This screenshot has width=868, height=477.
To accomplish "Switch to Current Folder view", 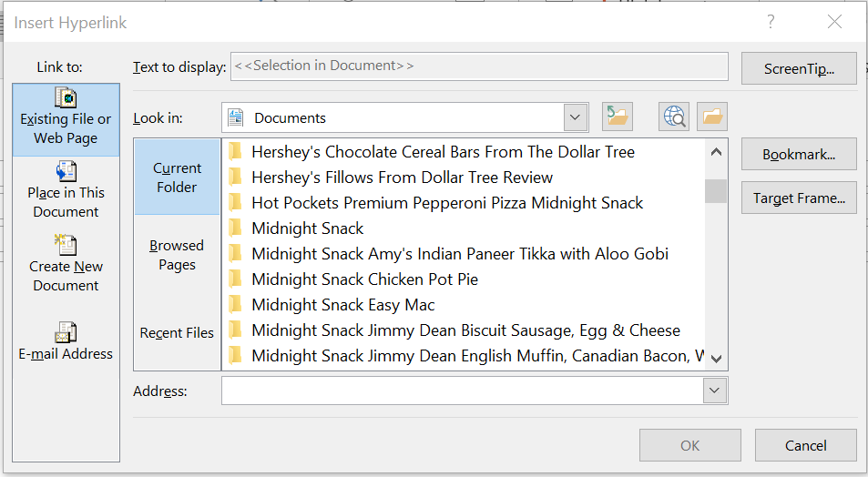I will click(177, 178).
